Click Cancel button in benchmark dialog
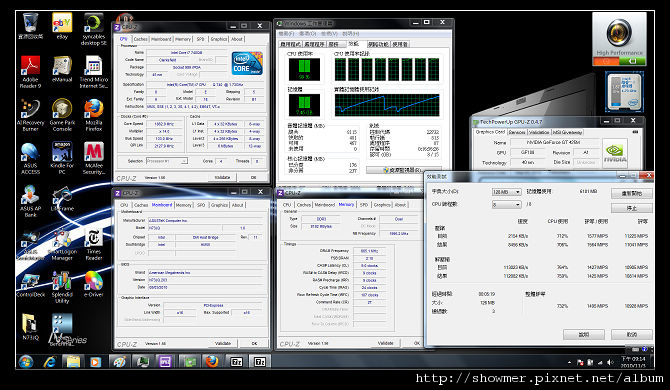The height and width of the screenshot is (390, 670). point(632,334)
